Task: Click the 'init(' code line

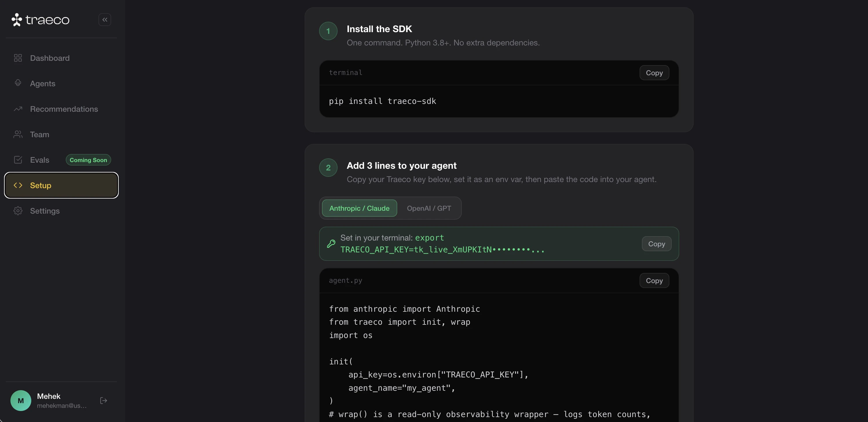Action: click(x=341, y=362)
